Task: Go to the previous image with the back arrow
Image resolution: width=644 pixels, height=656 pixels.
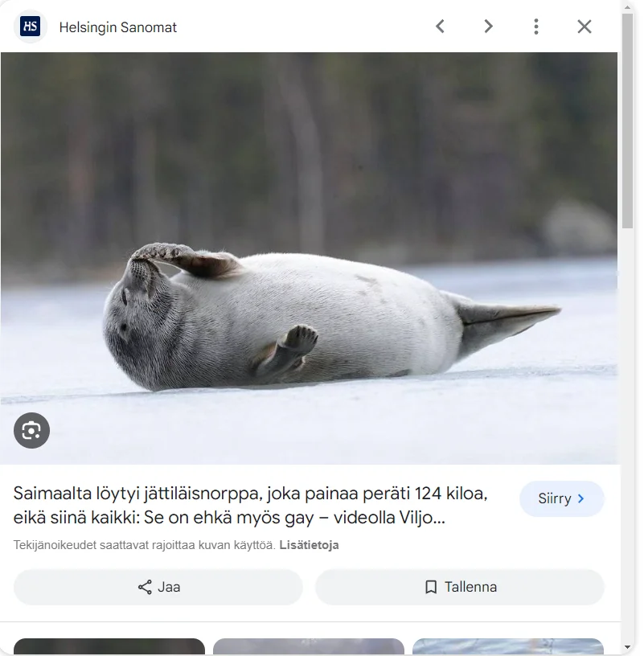Action: coord(440,27)
